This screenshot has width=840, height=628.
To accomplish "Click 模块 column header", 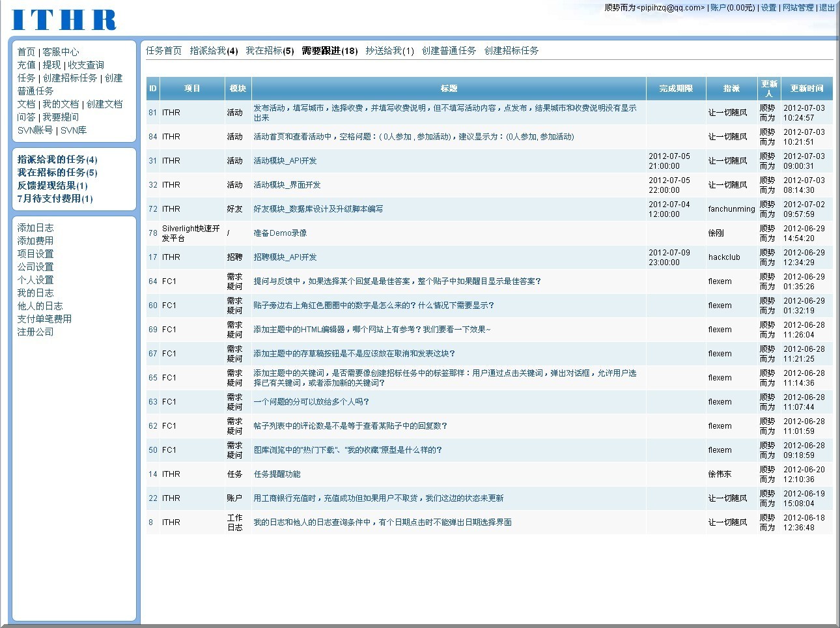I will [238, 89].
